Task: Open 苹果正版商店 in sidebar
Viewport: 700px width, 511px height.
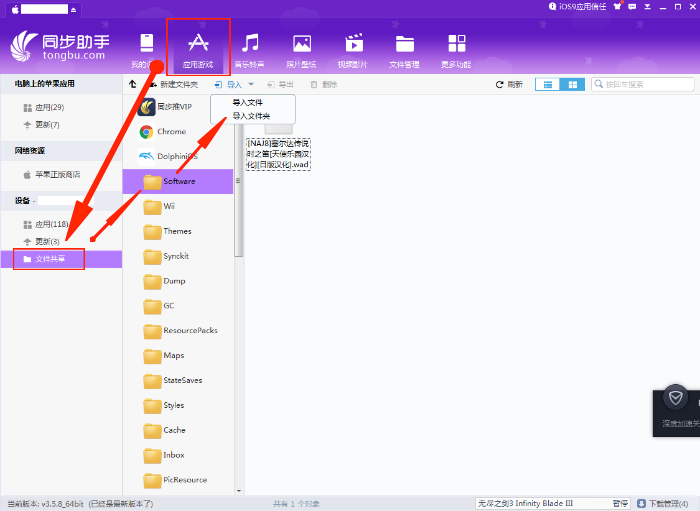Action: tap(52, 174)
